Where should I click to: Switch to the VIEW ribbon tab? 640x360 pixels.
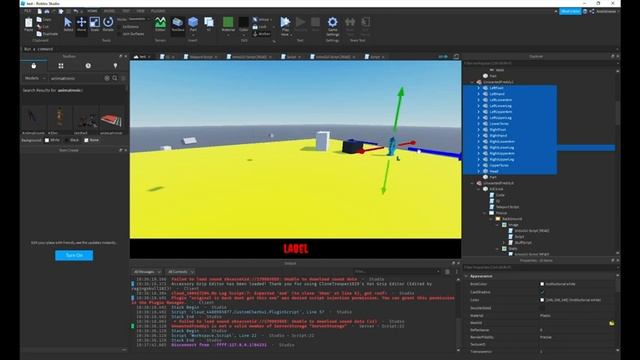[x=140, y=11]
